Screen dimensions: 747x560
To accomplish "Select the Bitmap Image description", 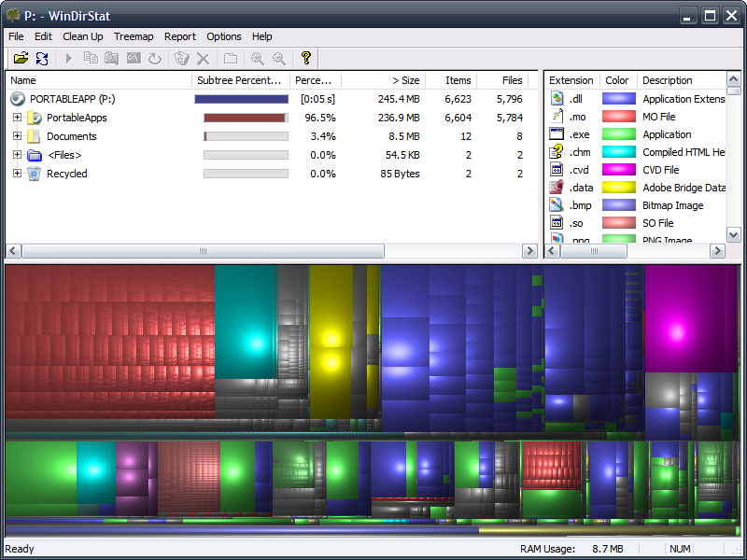I will [672, 205].
